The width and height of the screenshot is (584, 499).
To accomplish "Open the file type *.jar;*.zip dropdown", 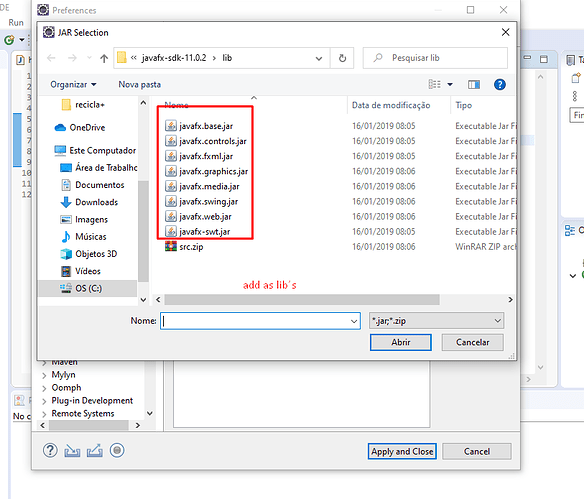I will (436, 321).
